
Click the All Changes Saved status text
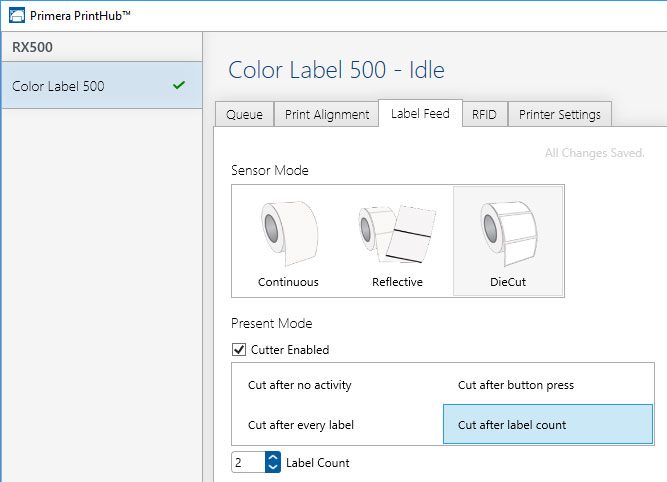click(x=595, y=153)
